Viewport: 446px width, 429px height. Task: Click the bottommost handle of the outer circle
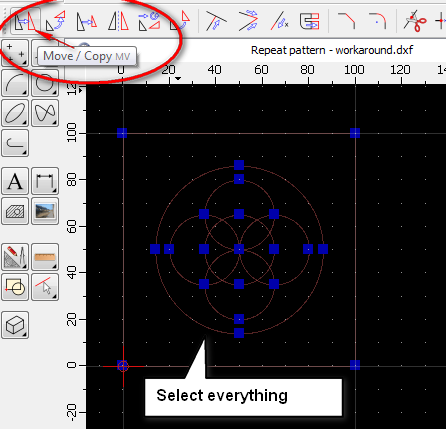coord(239,333)
